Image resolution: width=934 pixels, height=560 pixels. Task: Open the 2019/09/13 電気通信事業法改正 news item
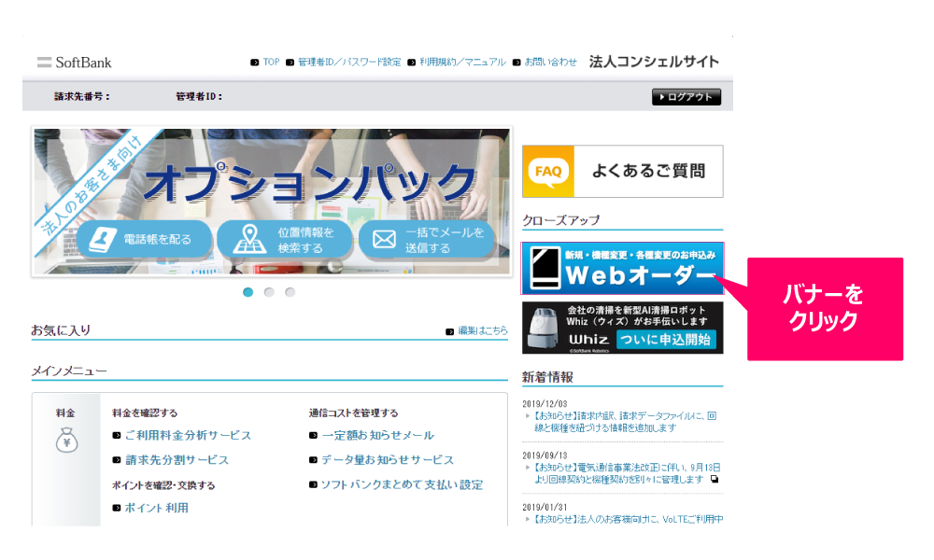(x=627, y=474)
